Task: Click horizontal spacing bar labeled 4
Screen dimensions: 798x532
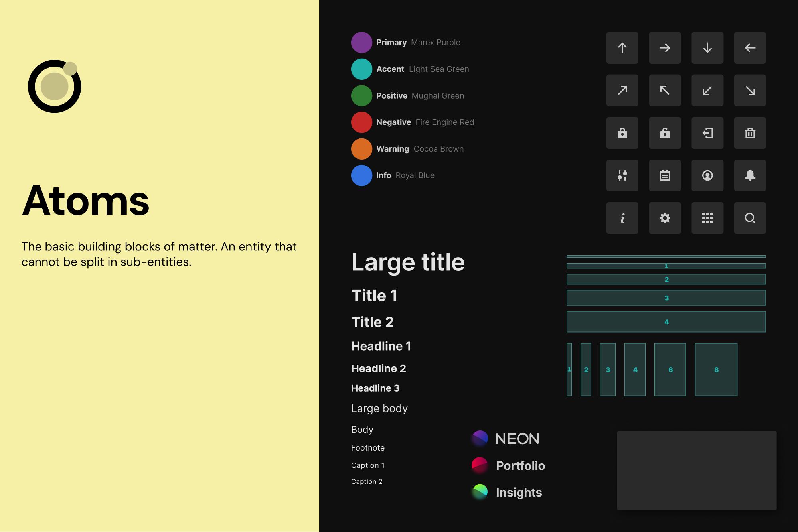Action: tap(666, 322)
